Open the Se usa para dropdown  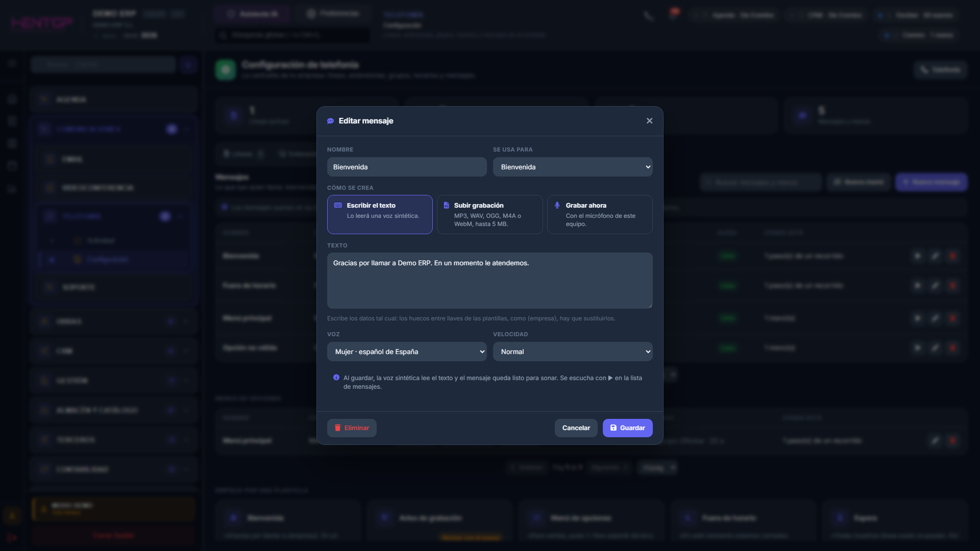click(x=573, y=167)
